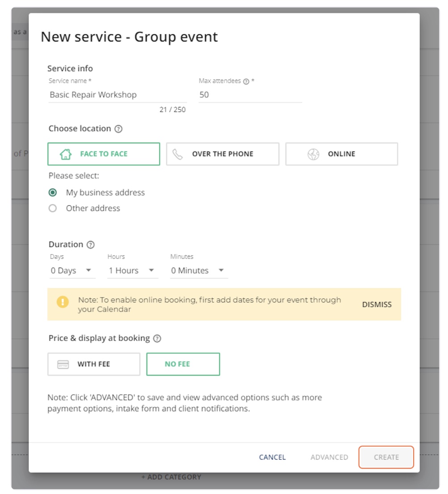
Task: Switch location to Online
Action: point(342,154)
